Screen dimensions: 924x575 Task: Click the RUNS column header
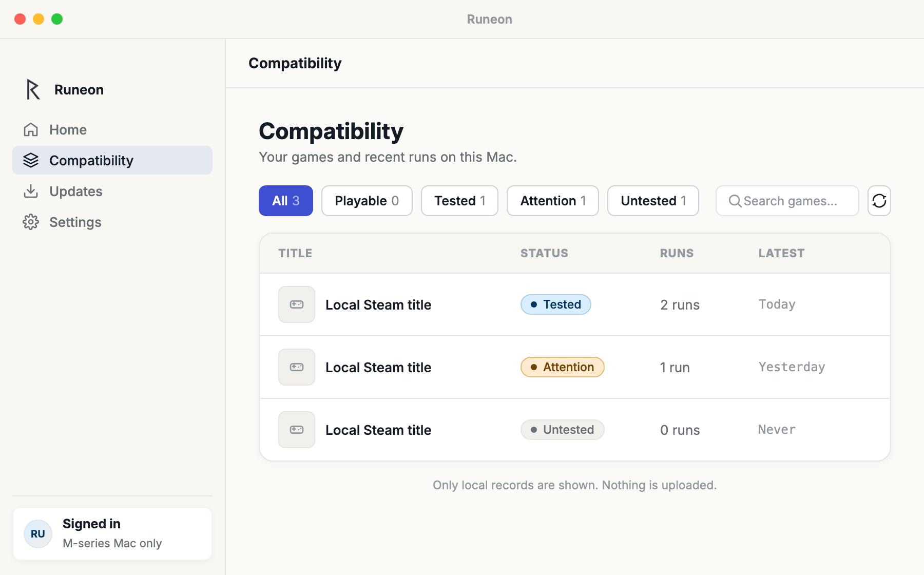coord(677,253)
